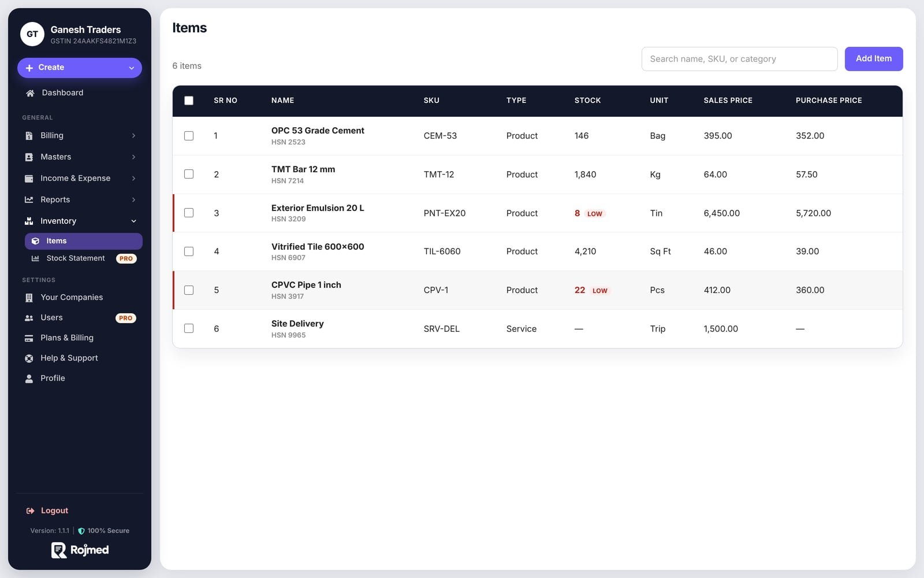
Task: Check the Site Delivery row checkbox
Action: [189, 328]
